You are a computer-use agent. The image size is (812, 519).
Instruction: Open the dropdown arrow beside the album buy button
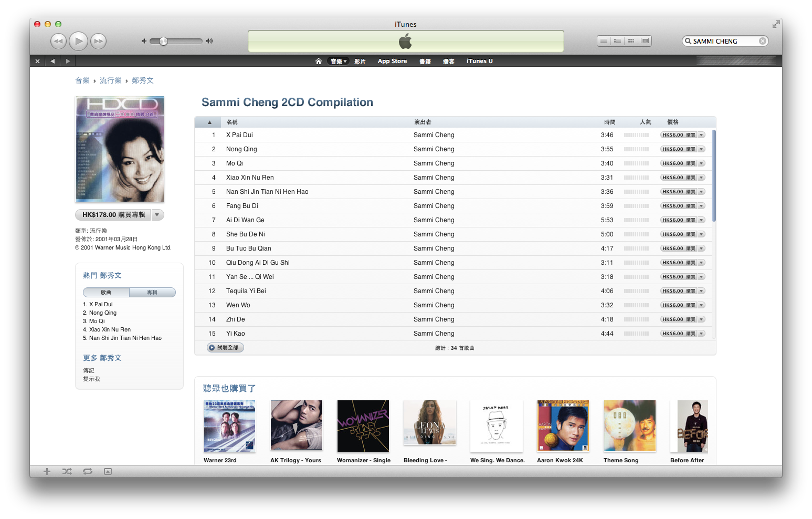[157, 215]
